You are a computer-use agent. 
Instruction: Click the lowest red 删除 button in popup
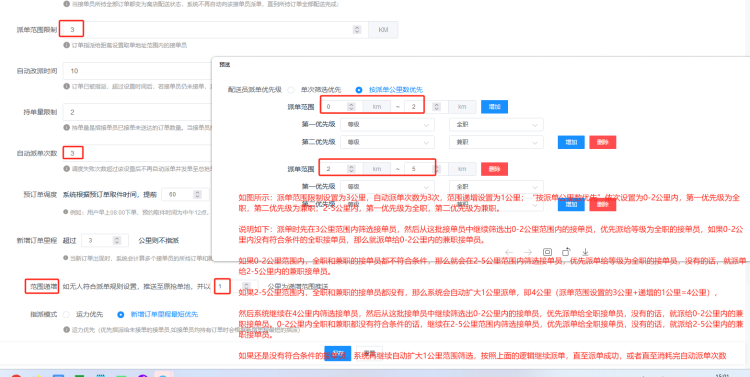603,204
